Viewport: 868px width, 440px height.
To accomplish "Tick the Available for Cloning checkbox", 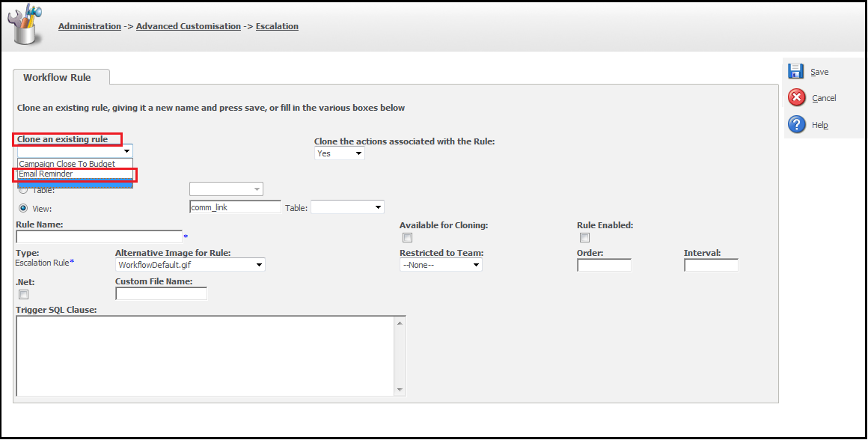I will point(407,237).
